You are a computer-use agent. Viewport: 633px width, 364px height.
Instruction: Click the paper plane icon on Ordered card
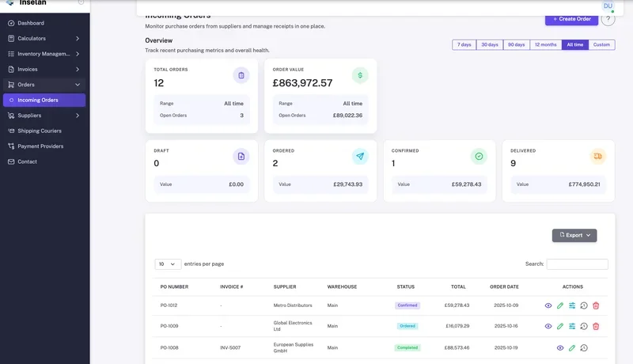(x=360, y=156)
